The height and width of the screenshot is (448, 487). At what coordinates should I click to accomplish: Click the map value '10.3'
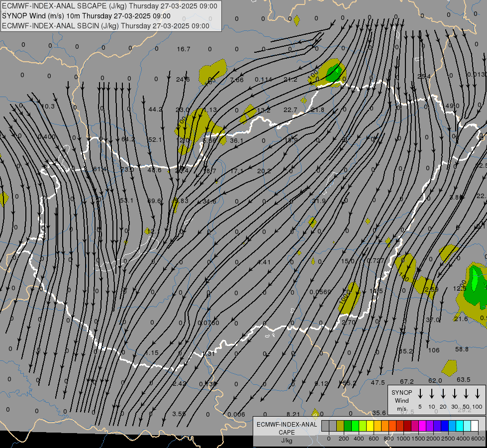coord(48,107)
